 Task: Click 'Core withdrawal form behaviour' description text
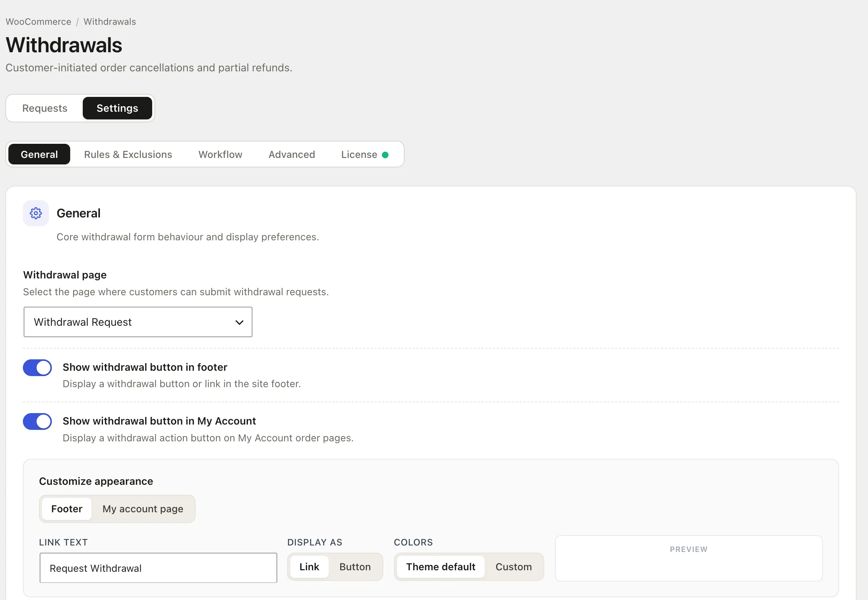[188, 237]
